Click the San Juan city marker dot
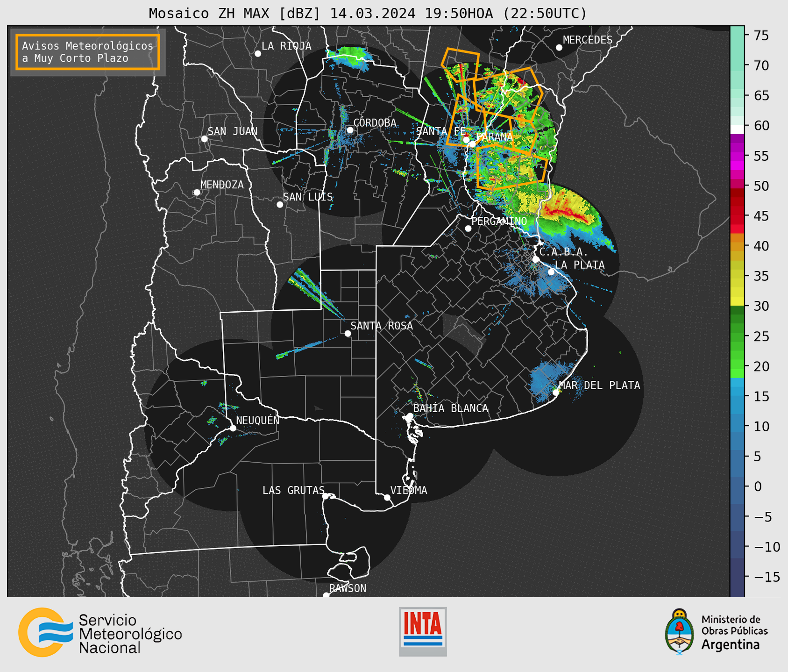The width and height of the screenshot is (788, 672). (x=204, y=139)
